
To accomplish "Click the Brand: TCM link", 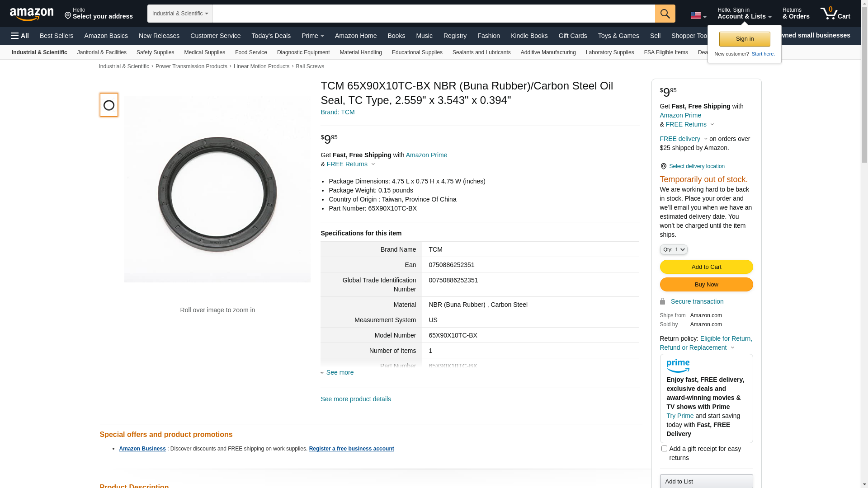I will 337,112.
